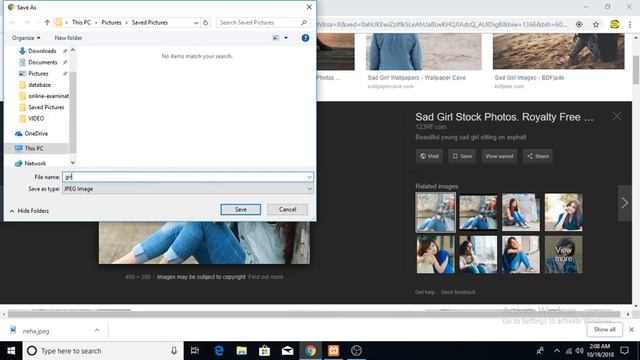Navigate back in the Save dialog
Screen dimensions: 640x360
pyautogui.click(x=12, y=22)
